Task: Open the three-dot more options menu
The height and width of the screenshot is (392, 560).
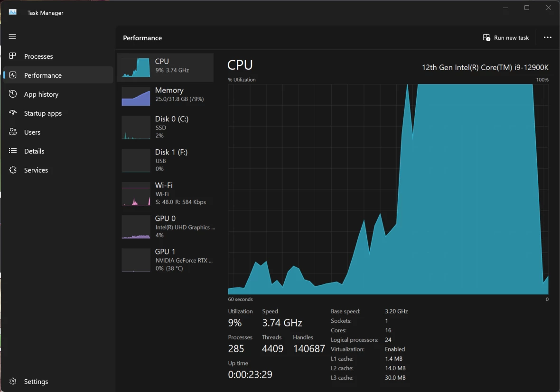Action: click(x=548, y=37)
